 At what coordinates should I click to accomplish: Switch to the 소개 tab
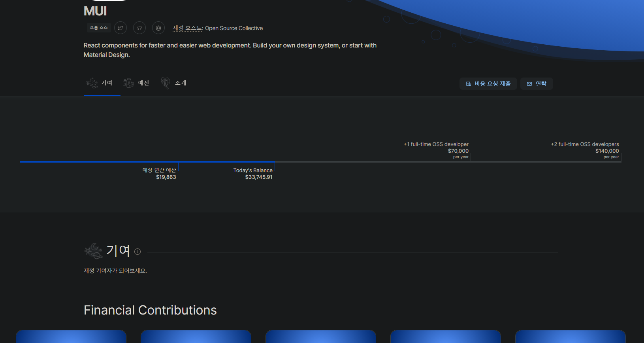pyautogui.click(x=173, y=83)
